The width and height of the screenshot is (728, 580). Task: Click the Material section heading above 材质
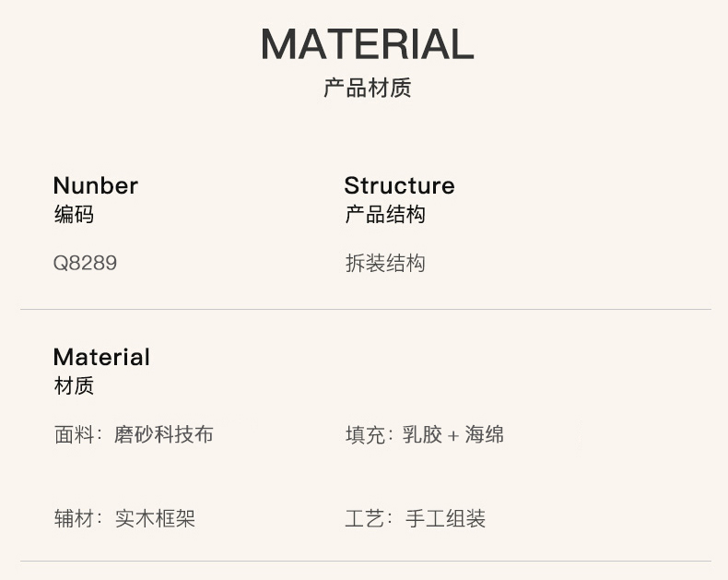(x=101, y=357)
